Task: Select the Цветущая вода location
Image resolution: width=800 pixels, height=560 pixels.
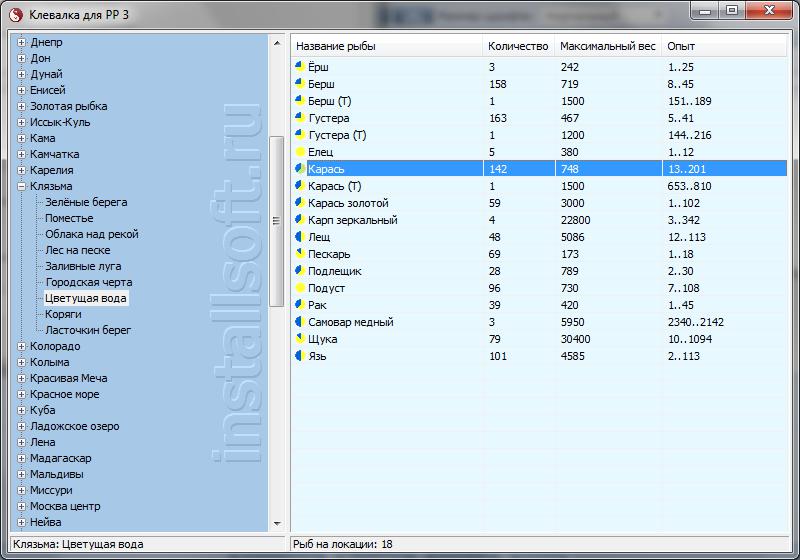Action: [86, 298]
